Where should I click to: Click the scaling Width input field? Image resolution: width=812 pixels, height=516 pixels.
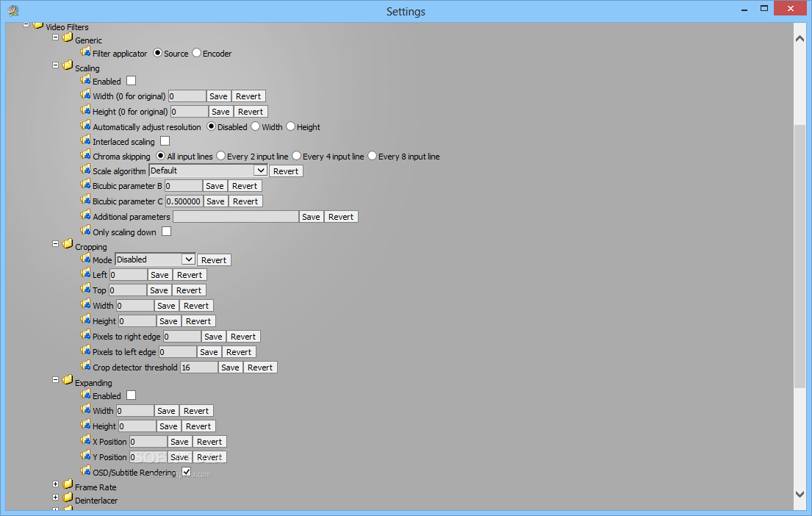pos(187,96)
